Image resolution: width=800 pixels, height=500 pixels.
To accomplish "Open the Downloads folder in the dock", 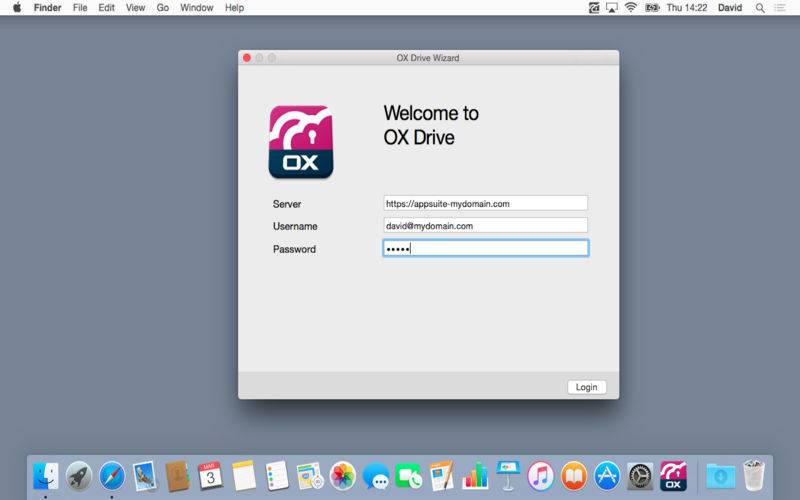I will 721,476.
